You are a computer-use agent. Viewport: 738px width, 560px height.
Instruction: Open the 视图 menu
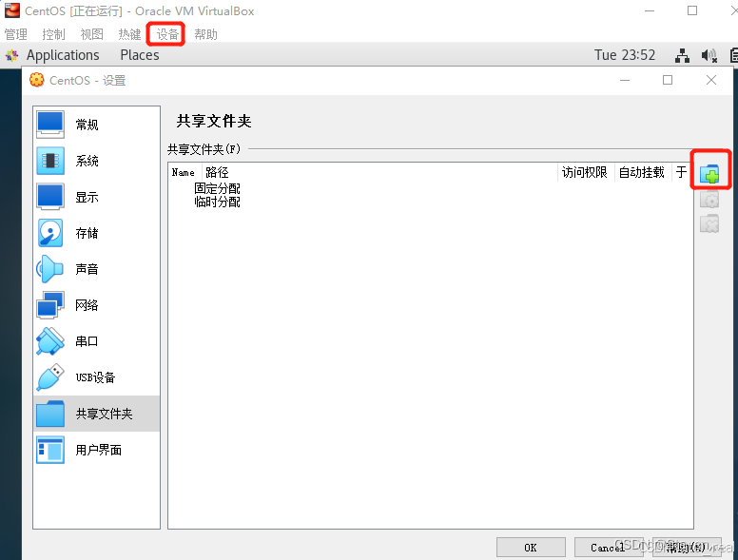click(91, 34)
